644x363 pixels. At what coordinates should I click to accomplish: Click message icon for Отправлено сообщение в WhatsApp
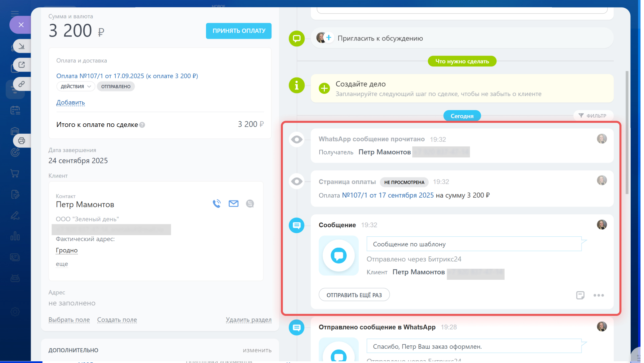point(297,328)
